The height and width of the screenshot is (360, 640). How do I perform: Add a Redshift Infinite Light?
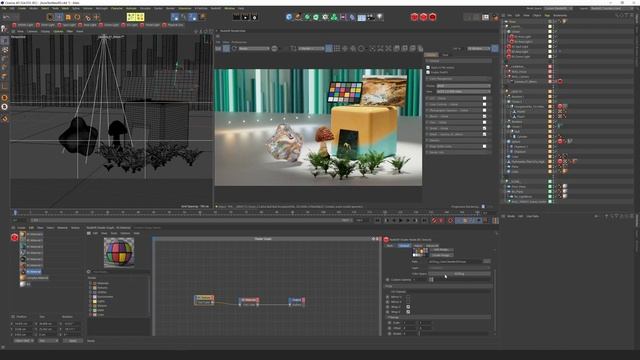coord(22,25)
